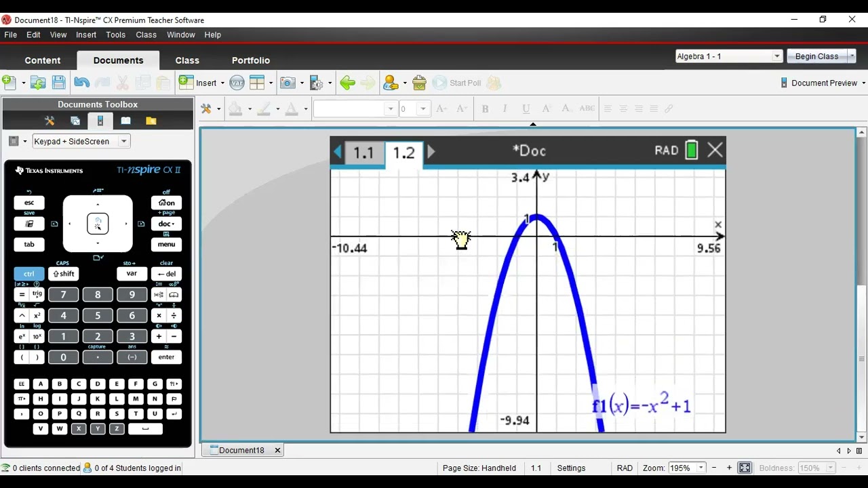This screenshot has height=488, width=868.
Task: Open the Tools menu
Action: click(x=115, y=35)
